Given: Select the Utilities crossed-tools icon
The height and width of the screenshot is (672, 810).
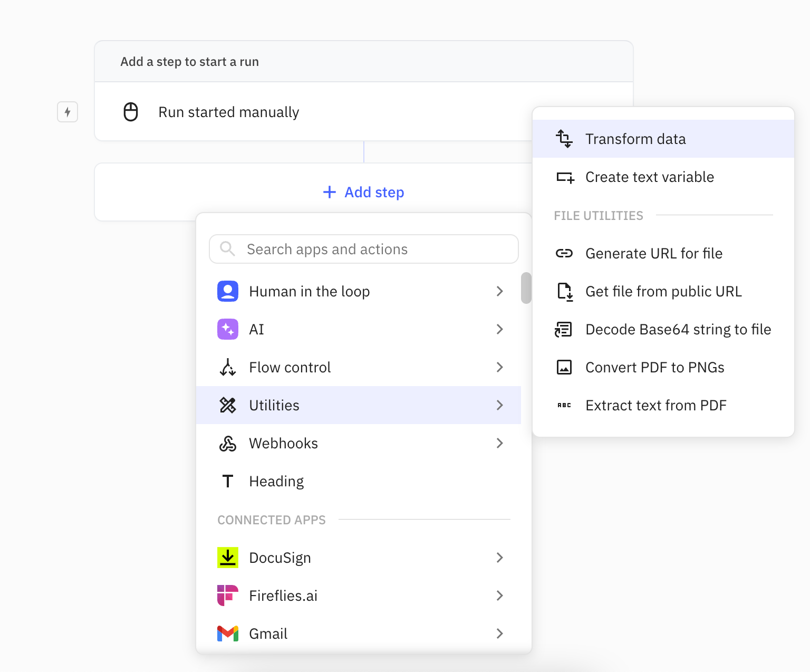Looking at the screenshot, I should tap(227, 405).
